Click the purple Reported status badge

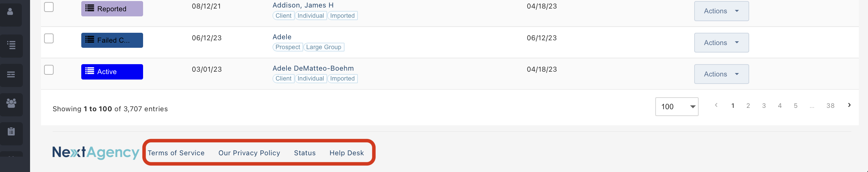tap(112, 9)
